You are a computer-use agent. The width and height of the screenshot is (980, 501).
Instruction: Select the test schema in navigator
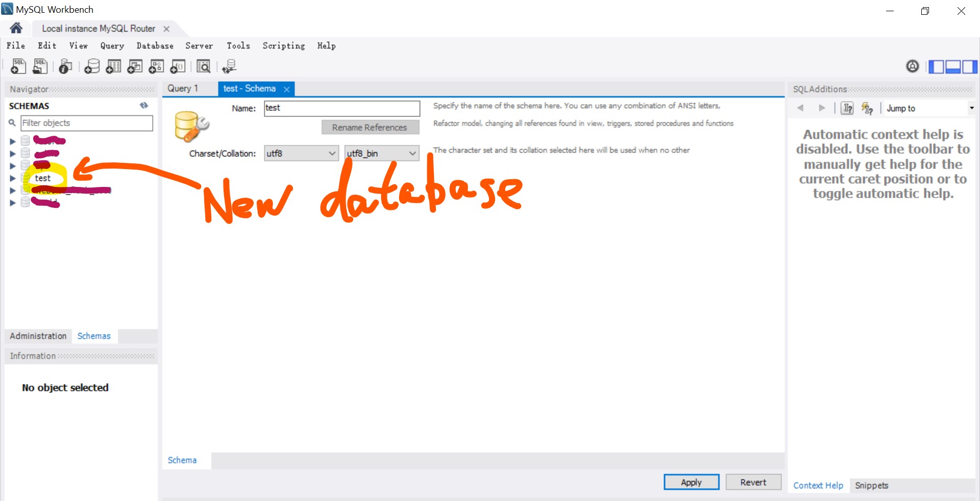43,178
